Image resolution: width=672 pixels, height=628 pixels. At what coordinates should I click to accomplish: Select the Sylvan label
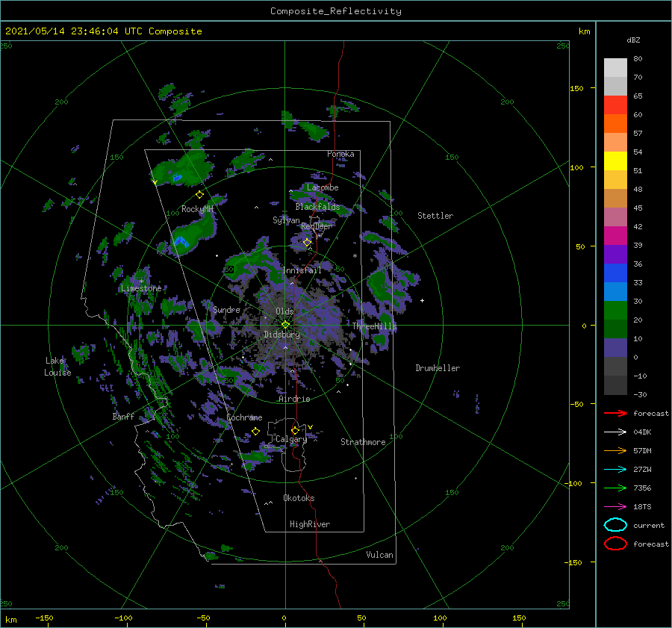tap(286, 220)
